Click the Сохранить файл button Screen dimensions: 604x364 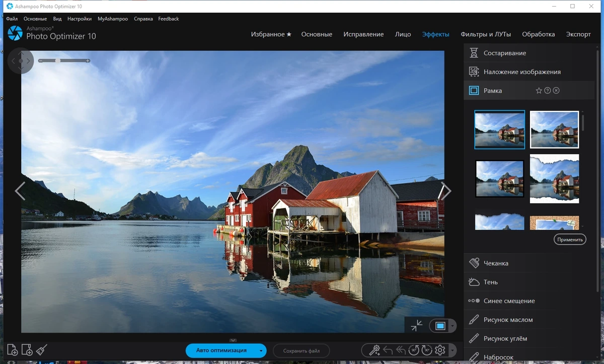click(x=301, y=350)
